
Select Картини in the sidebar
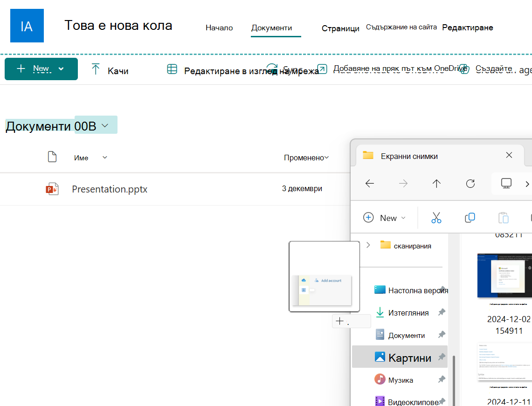tap(400, 357)
